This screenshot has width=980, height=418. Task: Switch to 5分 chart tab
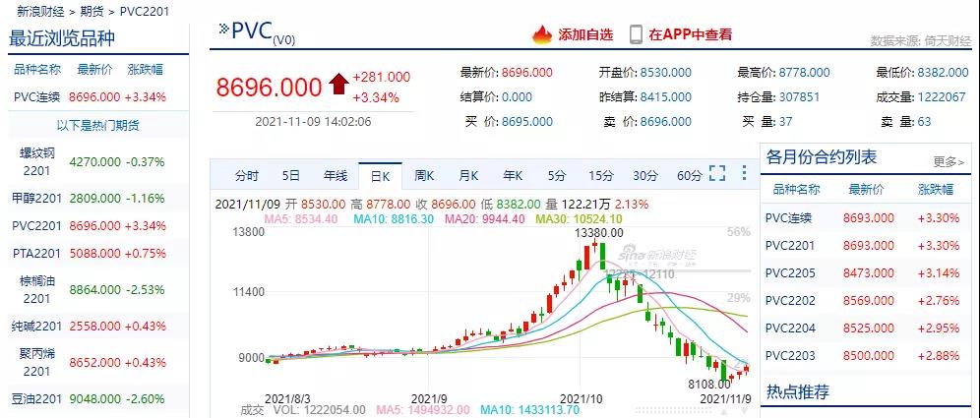tap(556, 176)
